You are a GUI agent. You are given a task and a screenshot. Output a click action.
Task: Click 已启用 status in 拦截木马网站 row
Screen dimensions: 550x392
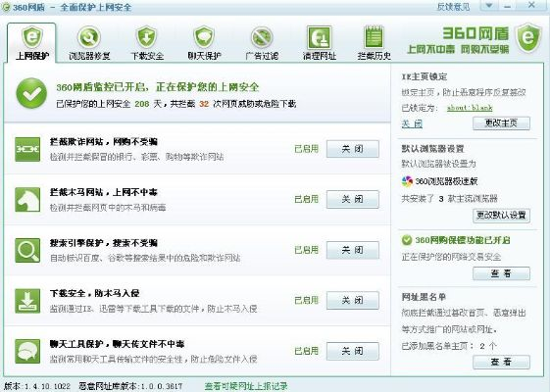[306, 199]
